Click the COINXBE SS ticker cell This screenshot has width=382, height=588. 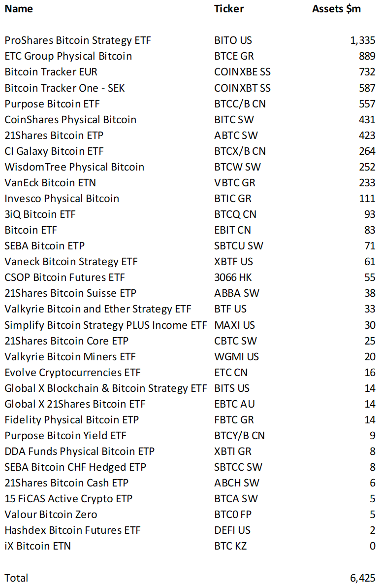[x=242, y=71]
